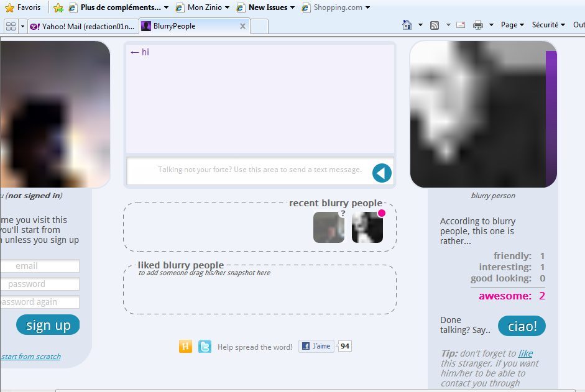This screenshot has height=392, width=585.
Task: Select the black-and-white recent blurry person thumbnail
Action: 367,227
